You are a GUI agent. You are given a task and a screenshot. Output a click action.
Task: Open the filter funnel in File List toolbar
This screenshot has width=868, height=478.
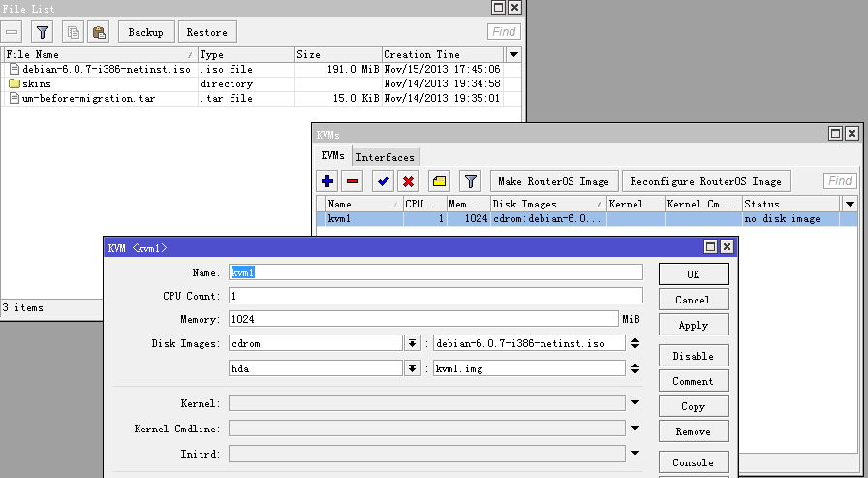click(x=42, y=32)
